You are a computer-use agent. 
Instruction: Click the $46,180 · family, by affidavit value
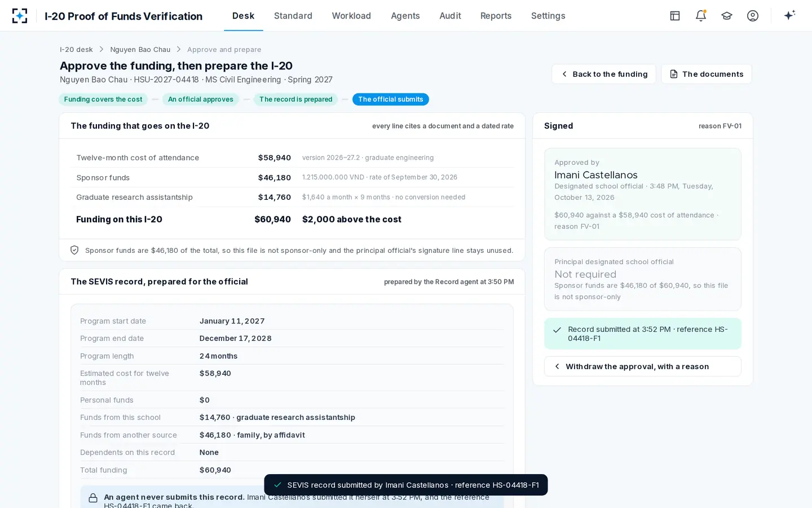pyautogui.click(x=252, y=435)
